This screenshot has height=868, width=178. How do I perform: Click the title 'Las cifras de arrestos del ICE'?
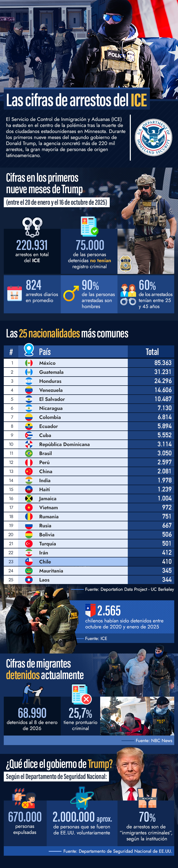pos(77,100)
